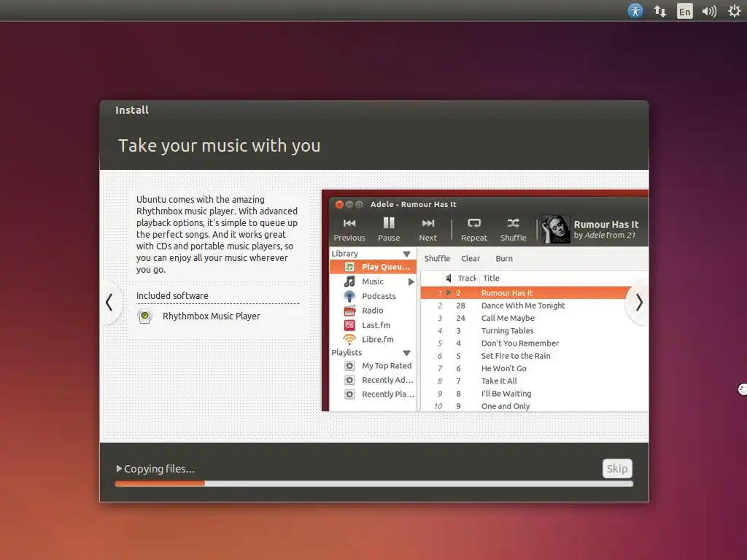Click Previous track icon in Rhythmbox

349,223
